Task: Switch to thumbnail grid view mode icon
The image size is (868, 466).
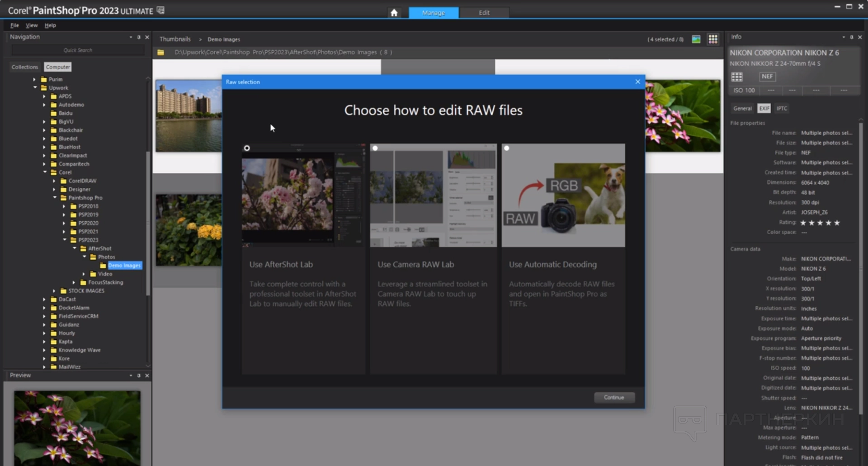Action: (713, 39)
